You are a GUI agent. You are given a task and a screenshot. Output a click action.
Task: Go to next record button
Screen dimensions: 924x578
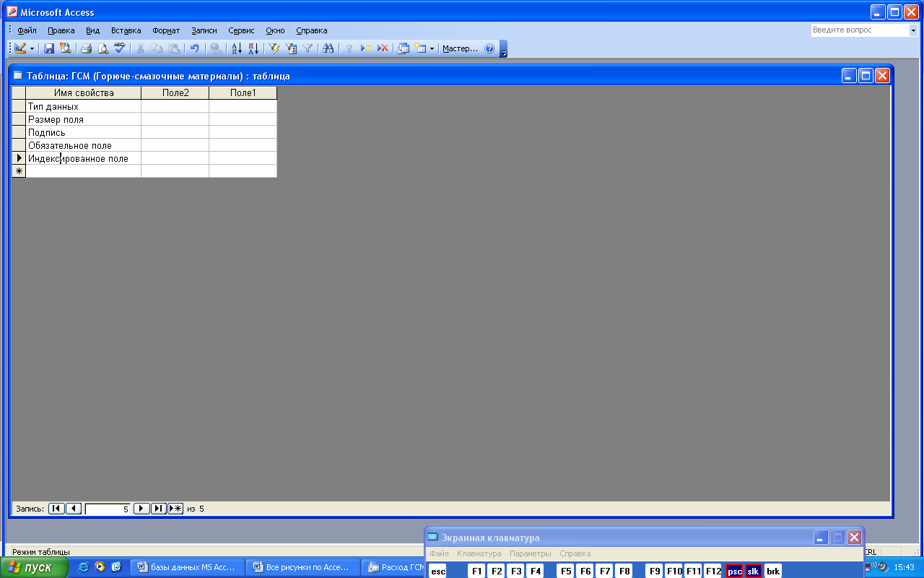click(142, 509)
